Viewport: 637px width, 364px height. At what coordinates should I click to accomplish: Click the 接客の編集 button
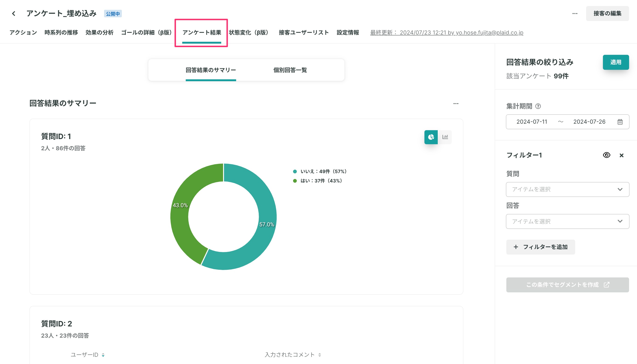pos(607,14)
